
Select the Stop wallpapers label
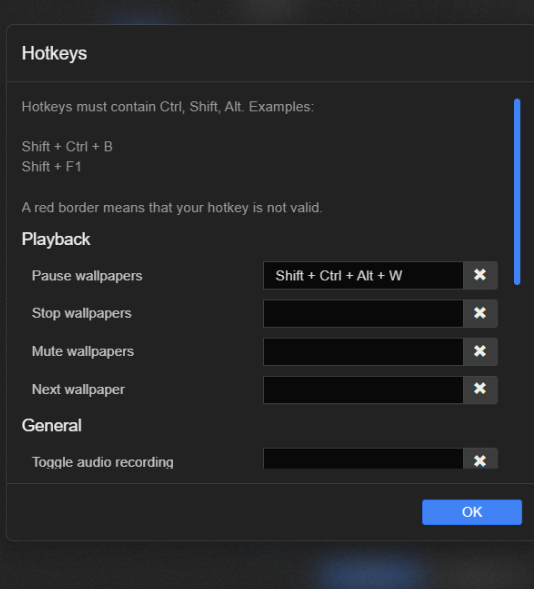click(x=82, y=313)
